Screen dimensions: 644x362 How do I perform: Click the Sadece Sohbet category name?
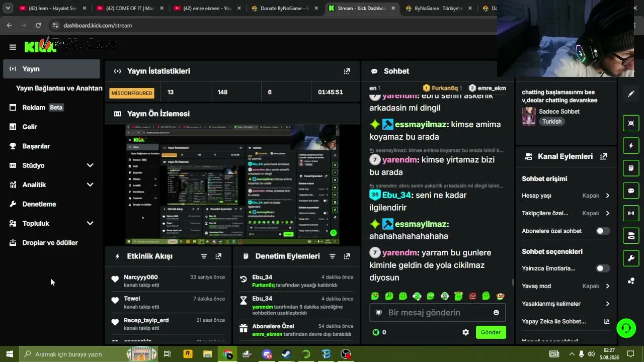pyautogui.click(x=559, y=112)
